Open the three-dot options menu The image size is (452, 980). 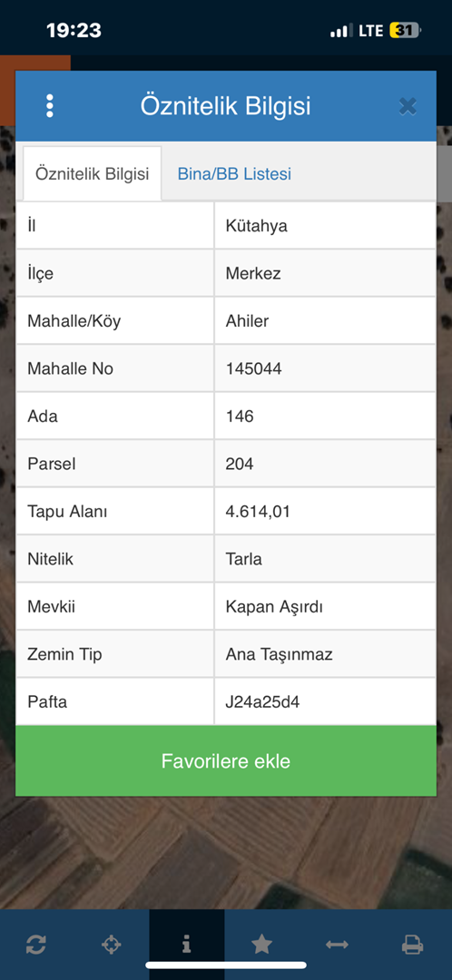coord(49,106)
